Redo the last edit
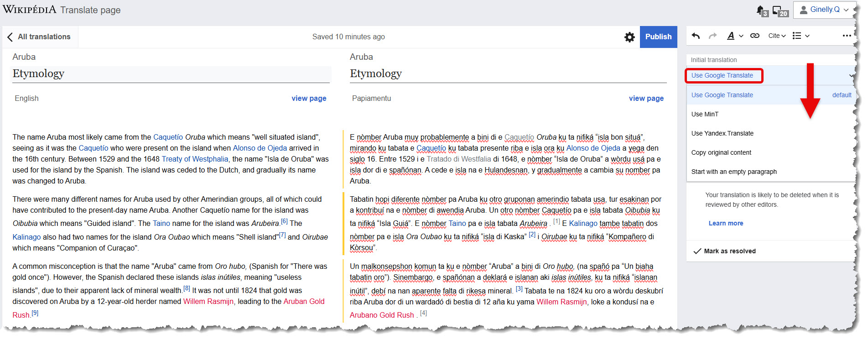This screenshot has height=340, width=868. click(x=712, y=36)
